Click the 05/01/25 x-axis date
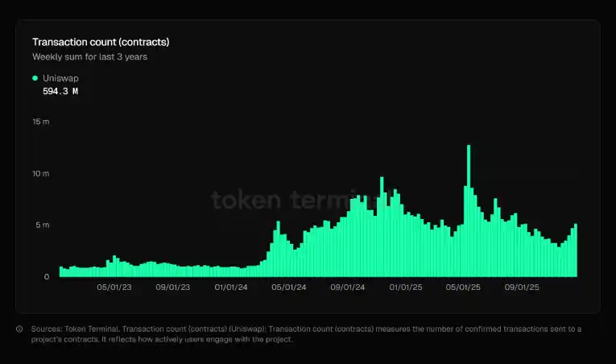The image size is (616, 364). pos(463,287)
